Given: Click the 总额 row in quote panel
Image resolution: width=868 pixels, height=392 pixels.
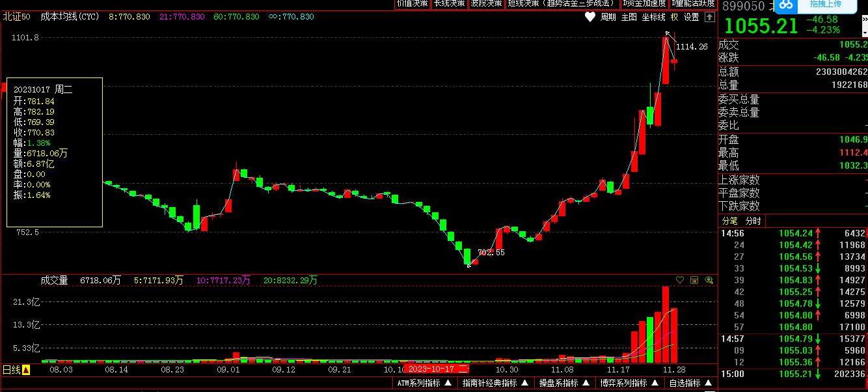Looking at the screenshot, I should (793, 72).
